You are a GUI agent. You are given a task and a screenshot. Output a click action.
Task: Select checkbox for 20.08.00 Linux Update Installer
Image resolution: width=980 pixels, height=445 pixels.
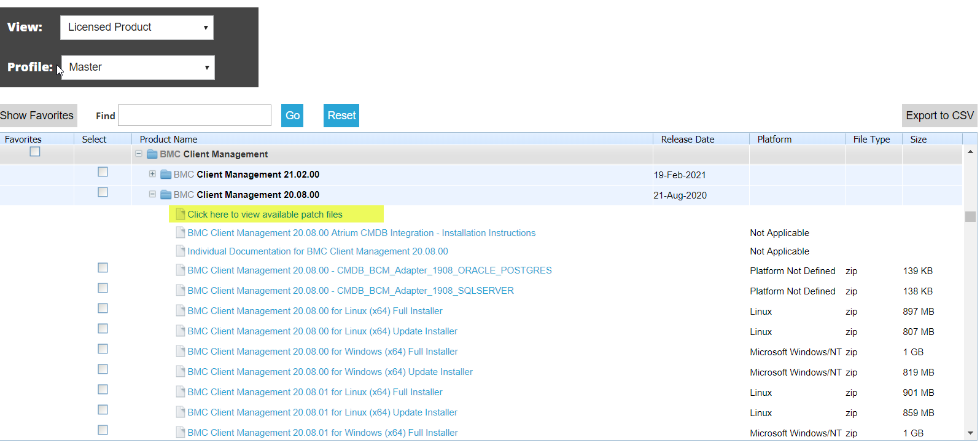[103, 329]
